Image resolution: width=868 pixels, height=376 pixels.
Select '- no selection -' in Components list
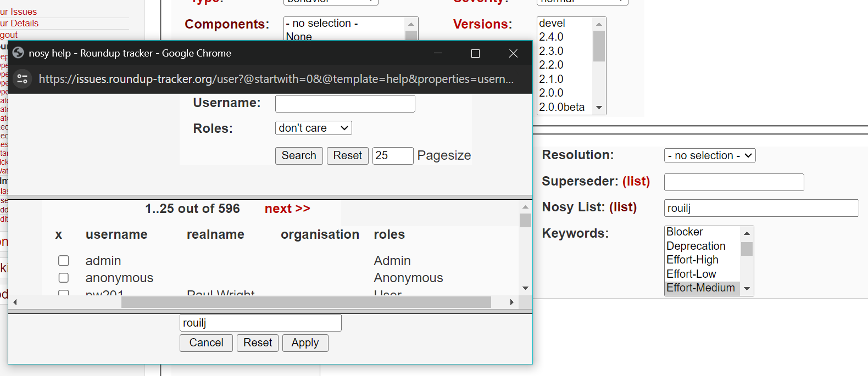click(x=344, y=23)
